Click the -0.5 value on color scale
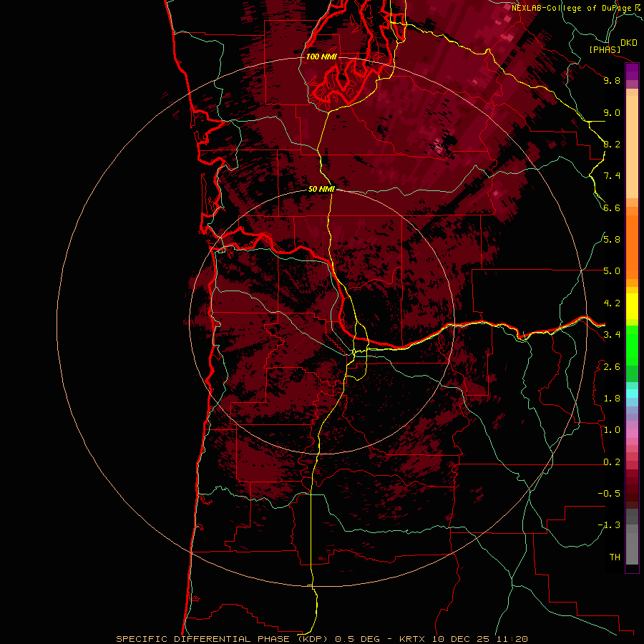 pyautogui.click(x=609, y=494)
